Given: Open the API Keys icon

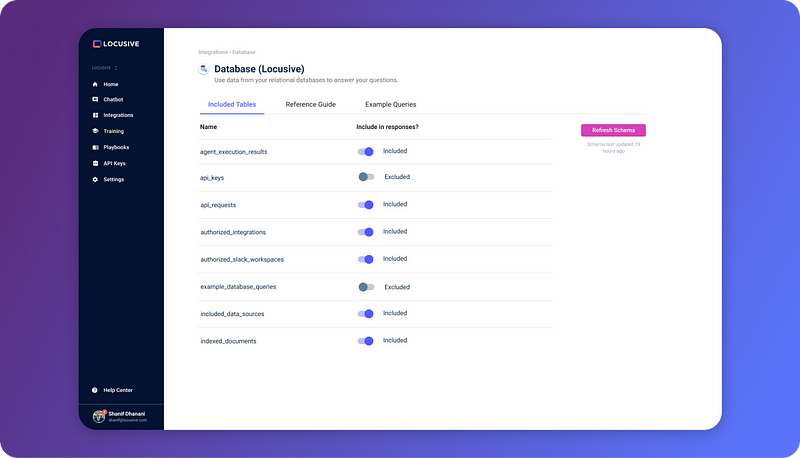Looking at the screenshot, I should click(x=95, y=163).
